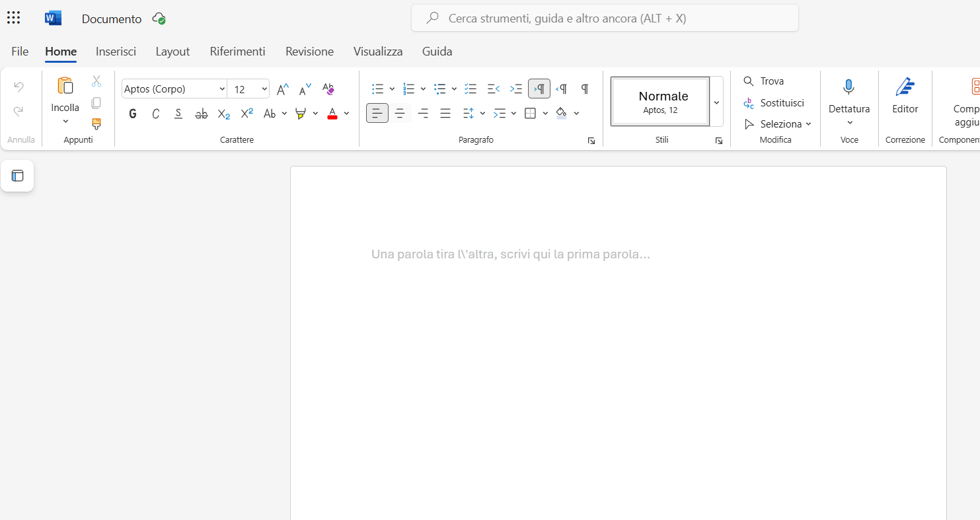Open the navigation pane icon left of page
Image resolution: width=980 pixels, height=520 pixels.
point(17,176)
